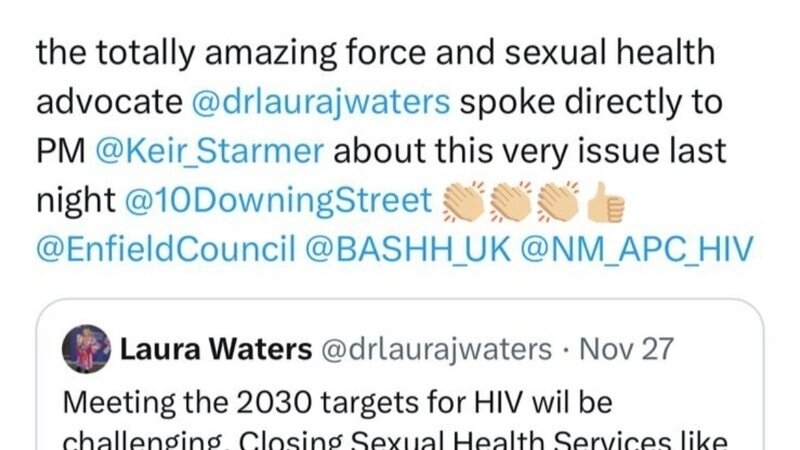Screen dimensions: 800x450
Task: Visit the @10DowningStreet mention
Action: 279,200
